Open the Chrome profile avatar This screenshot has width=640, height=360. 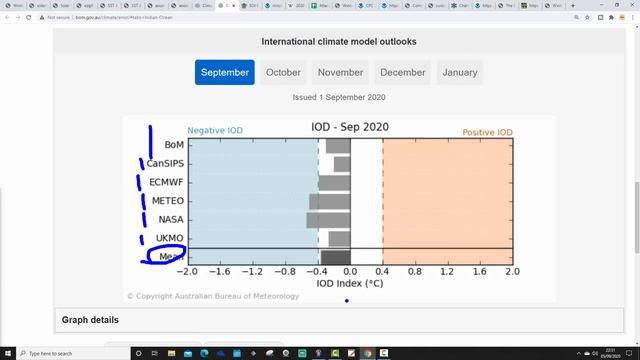tap(622, 18)
